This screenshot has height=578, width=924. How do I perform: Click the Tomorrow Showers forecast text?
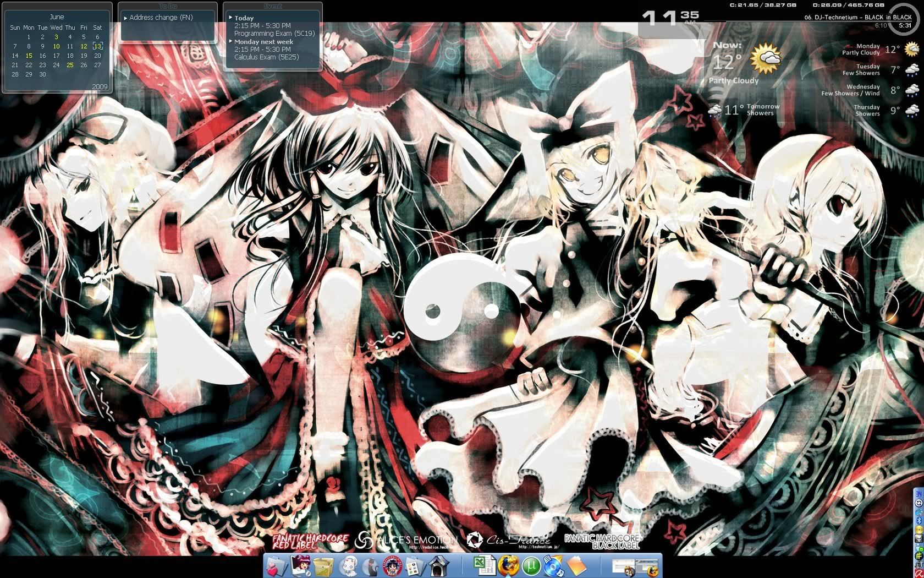pyautogui.click(x=763, y=110)
